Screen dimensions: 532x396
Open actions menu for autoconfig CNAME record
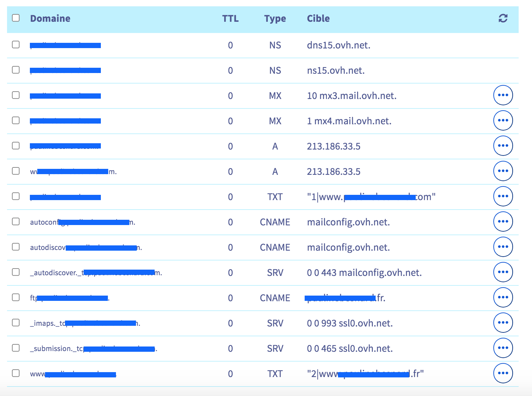503,222
